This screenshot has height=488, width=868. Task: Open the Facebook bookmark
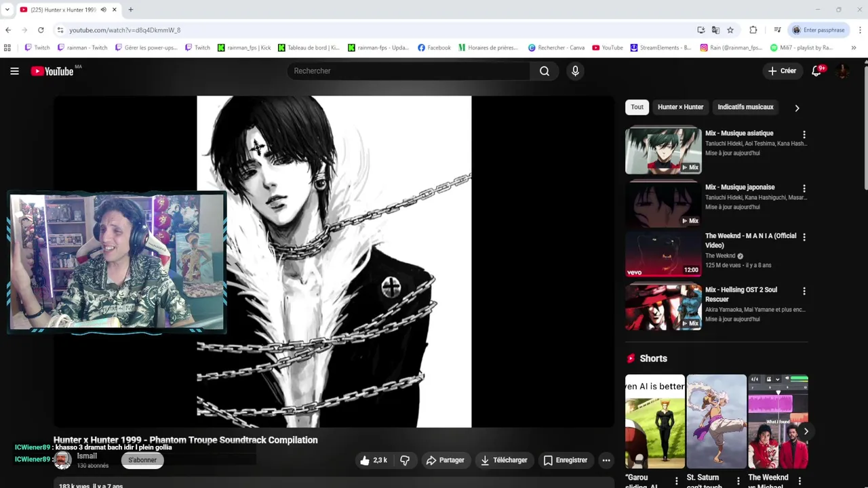pyautogui.click(x=434, y=47)
